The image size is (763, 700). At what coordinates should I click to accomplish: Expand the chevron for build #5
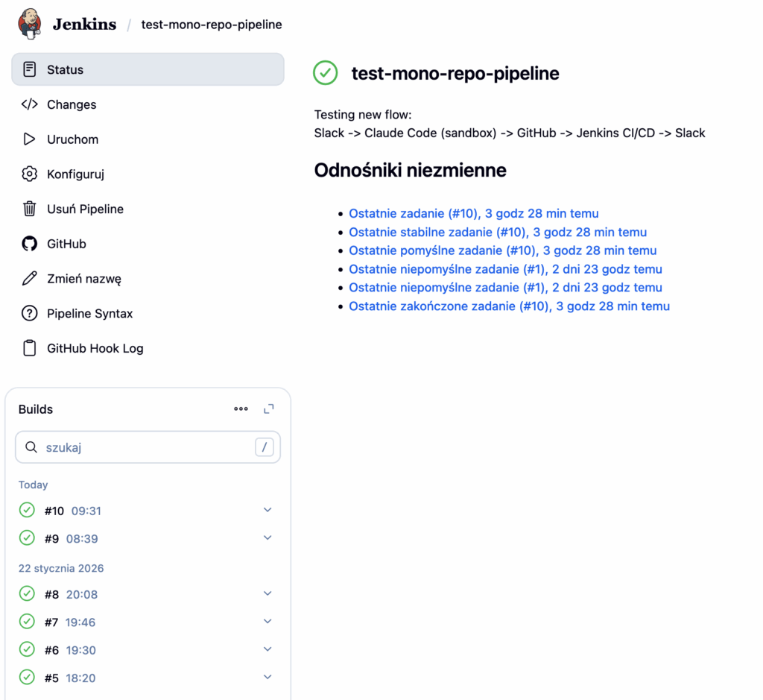coord(267,677)
